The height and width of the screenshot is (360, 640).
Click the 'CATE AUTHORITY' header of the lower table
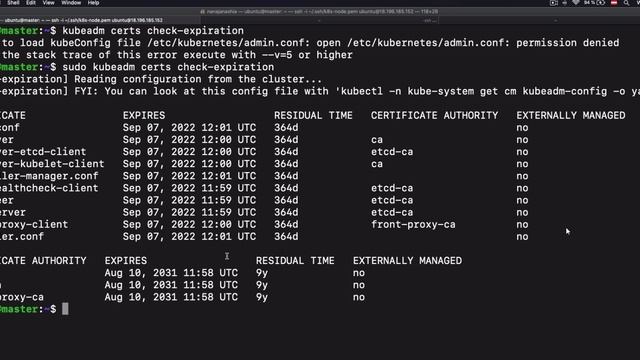(43, 261)
